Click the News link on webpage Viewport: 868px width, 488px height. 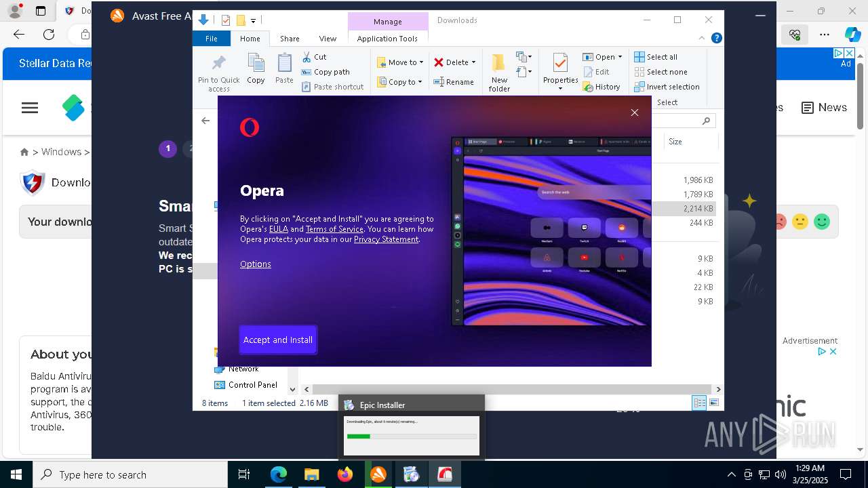click(825, 107)
